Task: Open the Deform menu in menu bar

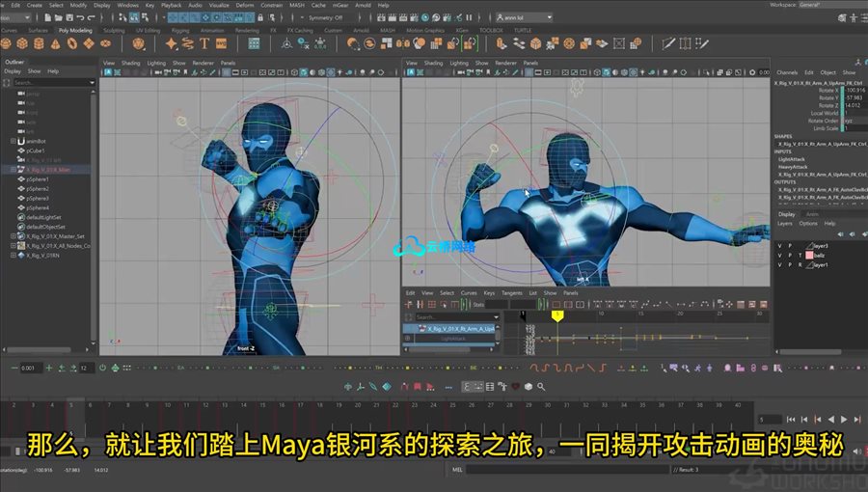Action: point(246,5)
